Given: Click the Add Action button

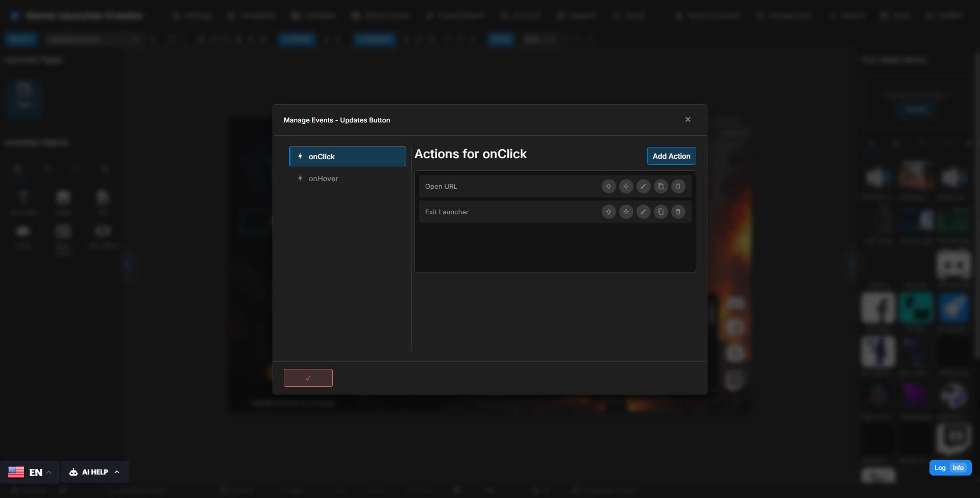Looking at the screenshot, I should pos(671,156).
